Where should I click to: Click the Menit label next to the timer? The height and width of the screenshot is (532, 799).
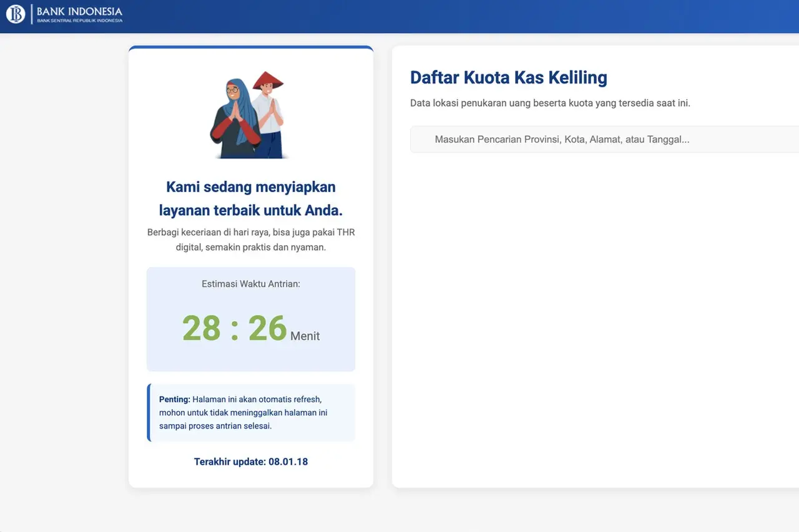(305, 336)
